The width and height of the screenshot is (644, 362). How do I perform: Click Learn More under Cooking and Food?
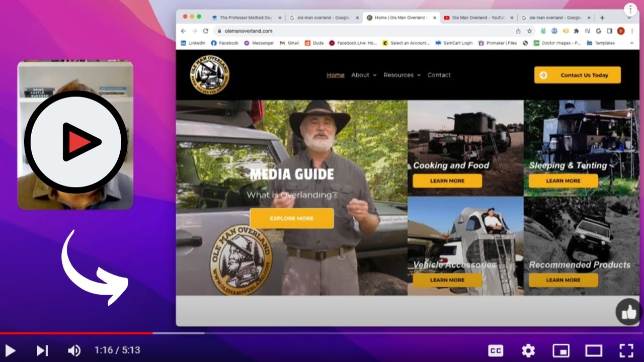(447, 180)
